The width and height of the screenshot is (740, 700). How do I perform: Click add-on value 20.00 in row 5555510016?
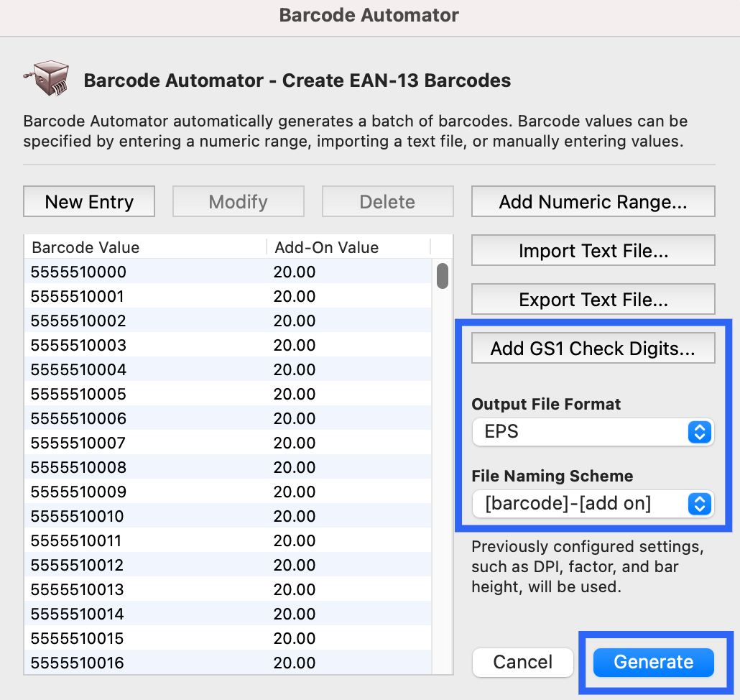[295, 663]
